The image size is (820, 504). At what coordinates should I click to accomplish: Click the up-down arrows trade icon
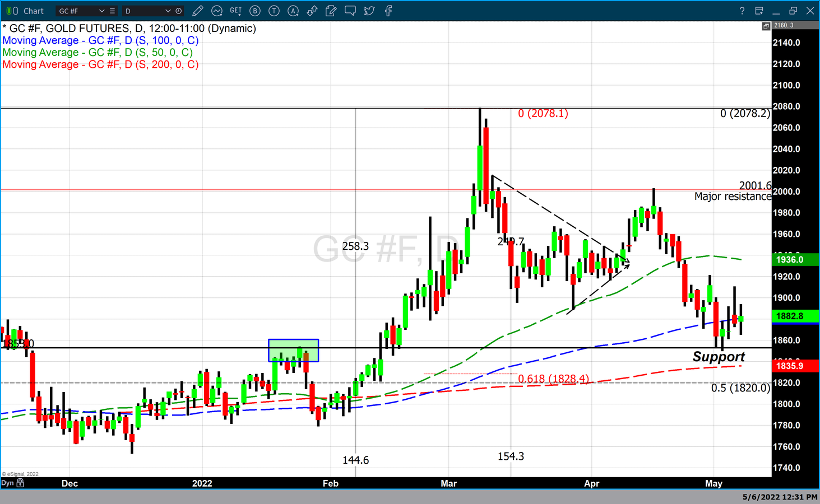[312, 11]
